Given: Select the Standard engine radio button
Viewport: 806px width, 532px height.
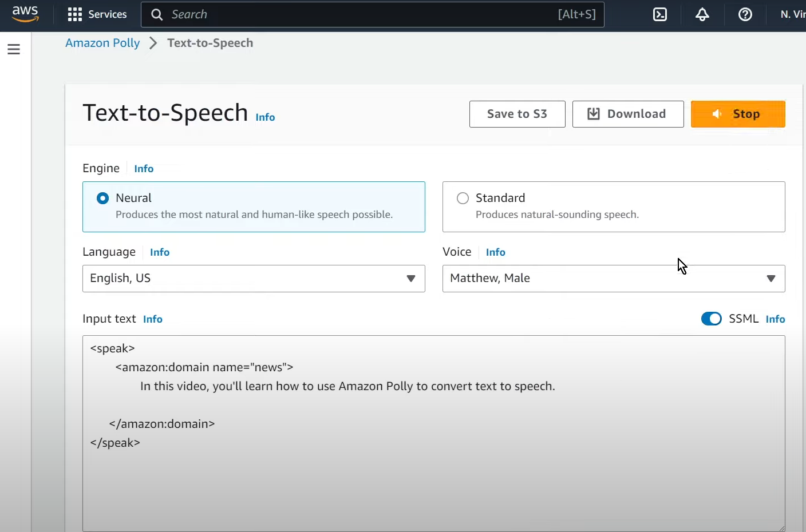Looking at the screenshot, I should (x=463, y=198).
